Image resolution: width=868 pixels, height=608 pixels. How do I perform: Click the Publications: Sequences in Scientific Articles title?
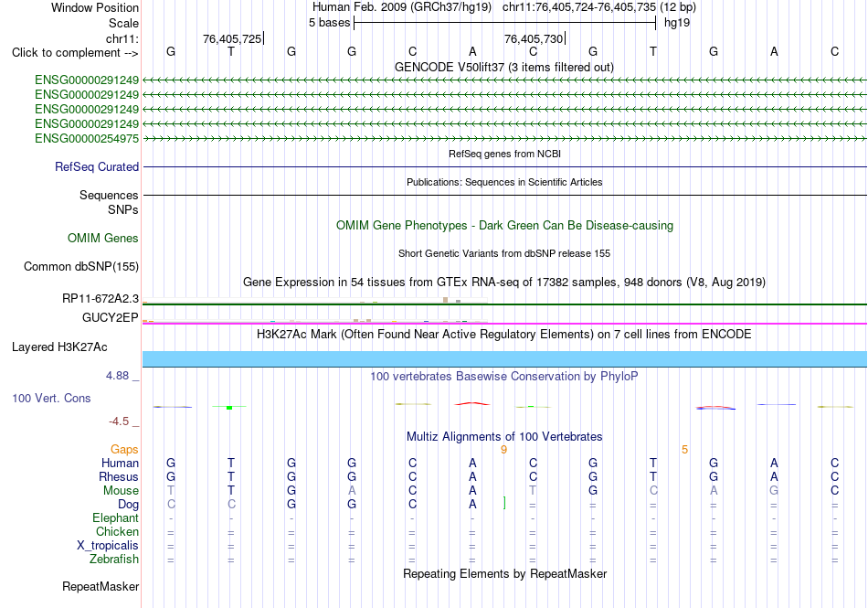(x=504, y=182)
